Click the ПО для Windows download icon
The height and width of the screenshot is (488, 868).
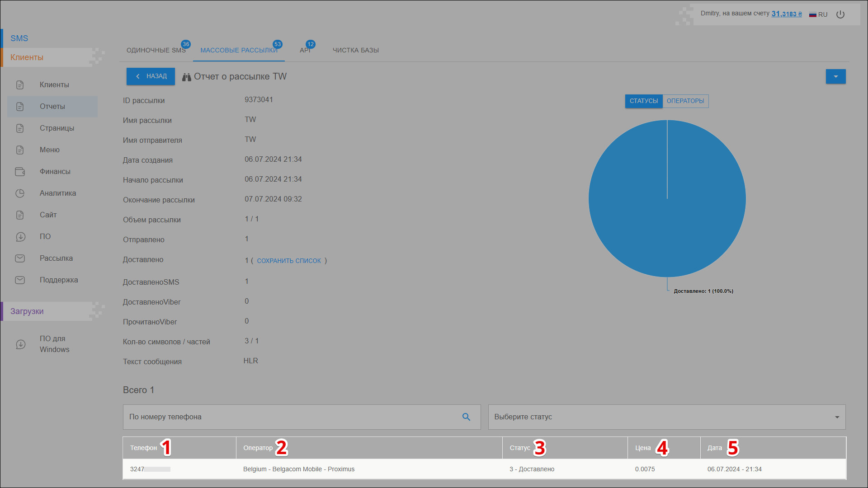tap(21, 344)
